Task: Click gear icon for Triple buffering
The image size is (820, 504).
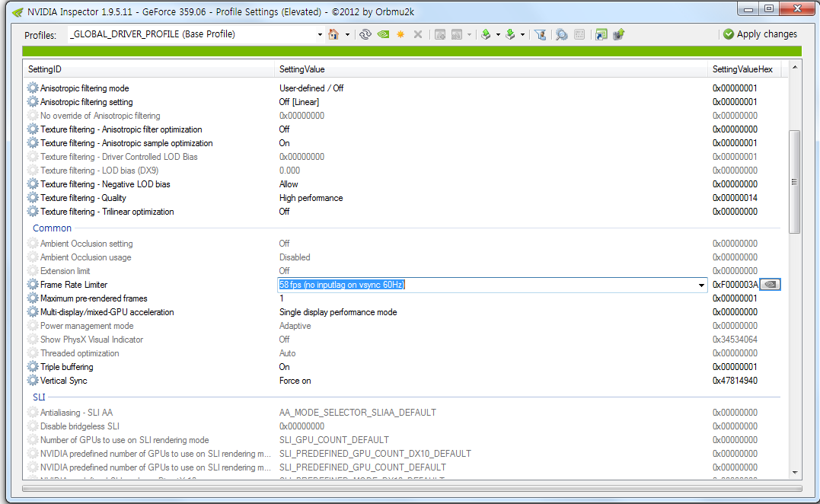Action: (33, 366)
